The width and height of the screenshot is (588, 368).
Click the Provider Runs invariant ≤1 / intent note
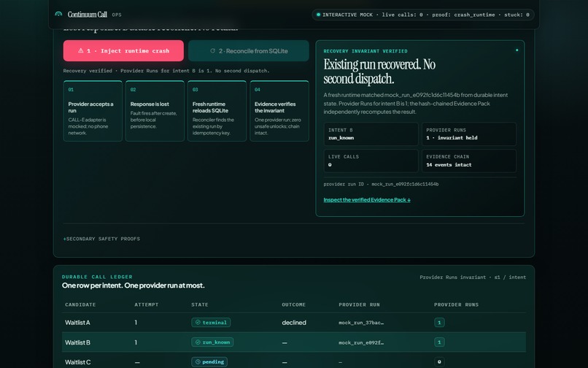(473, 277)
